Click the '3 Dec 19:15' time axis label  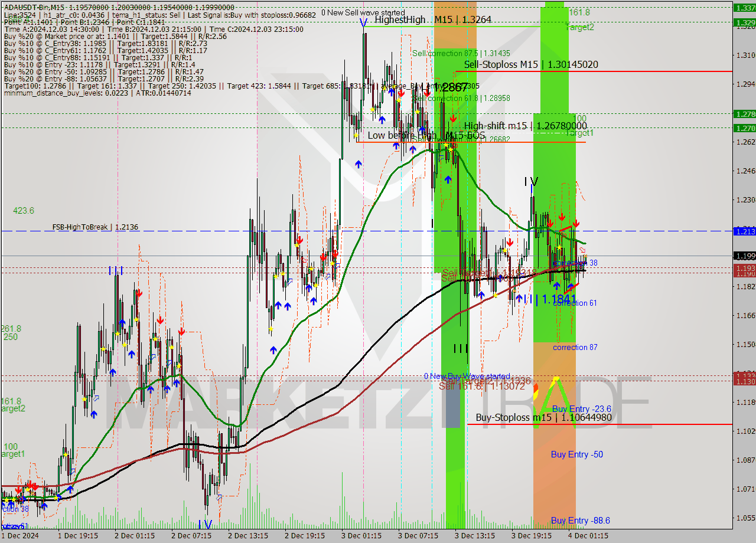coord(531,536)
